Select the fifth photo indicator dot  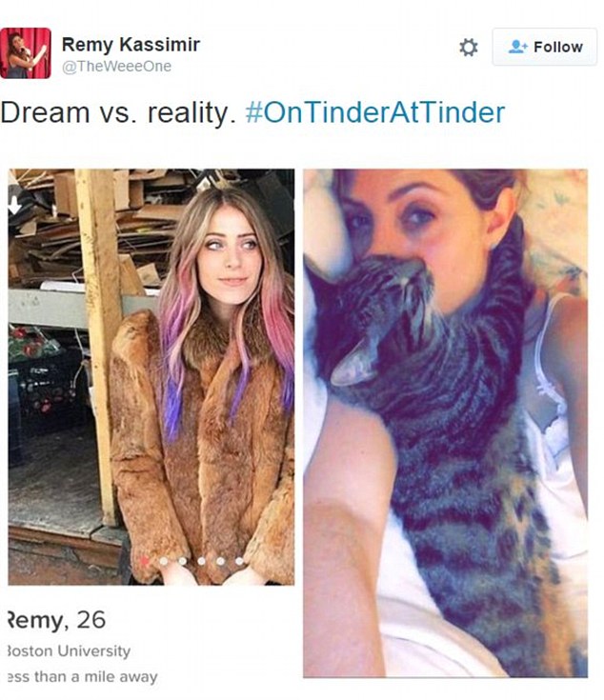[x=220, y=561]
